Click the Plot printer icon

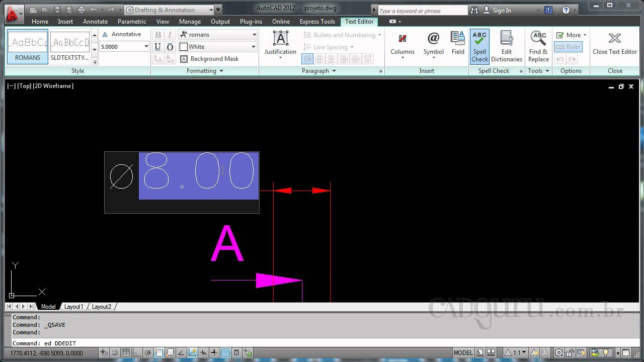pos(82,10)
